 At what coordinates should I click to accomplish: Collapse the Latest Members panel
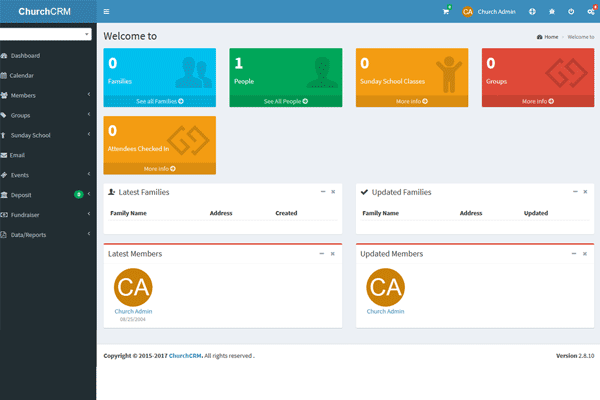[322, 253]
